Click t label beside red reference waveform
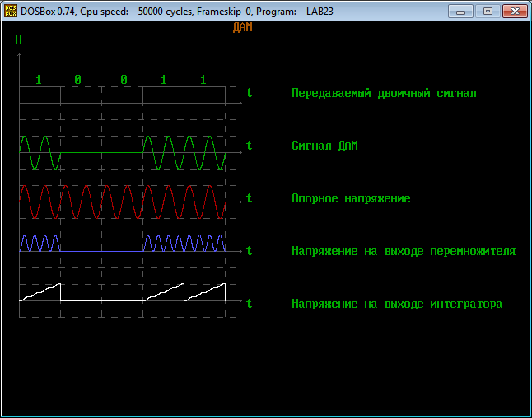532x418 pixels. tap(249, 198)
